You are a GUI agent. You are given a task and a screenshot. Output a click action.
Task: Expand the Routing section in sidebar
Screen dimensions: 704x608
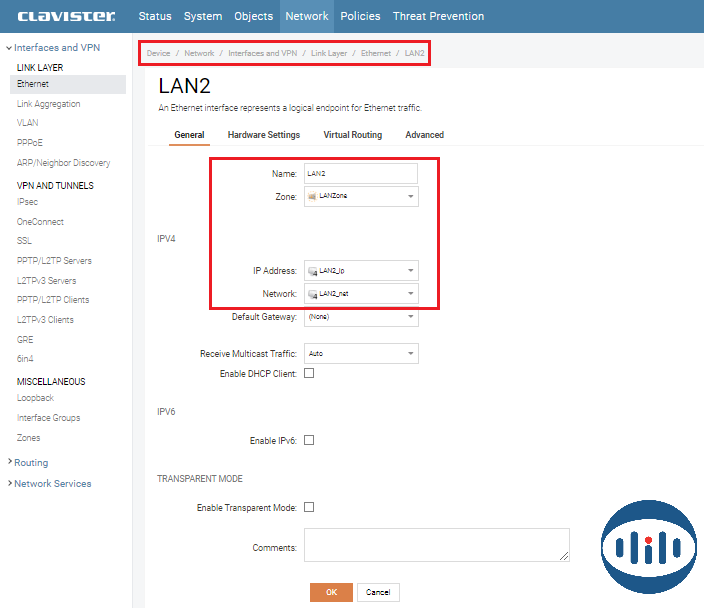tap(30, 463)
